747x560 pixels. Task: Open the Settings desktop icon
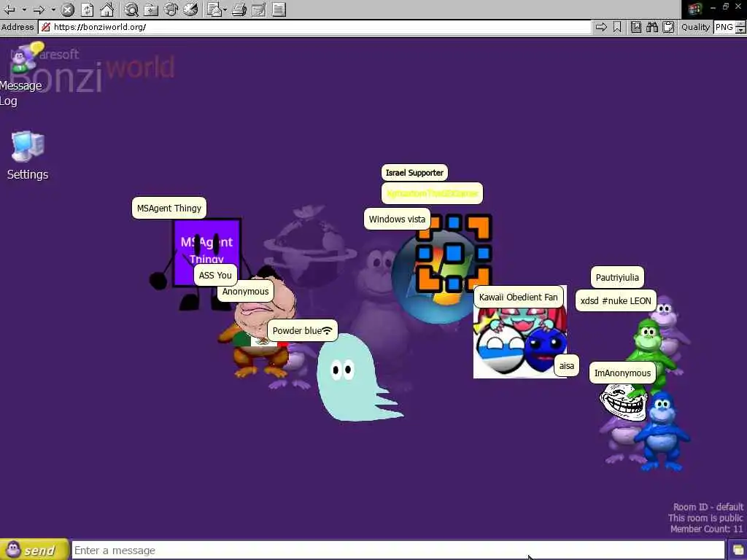click(x=28, y=156)
